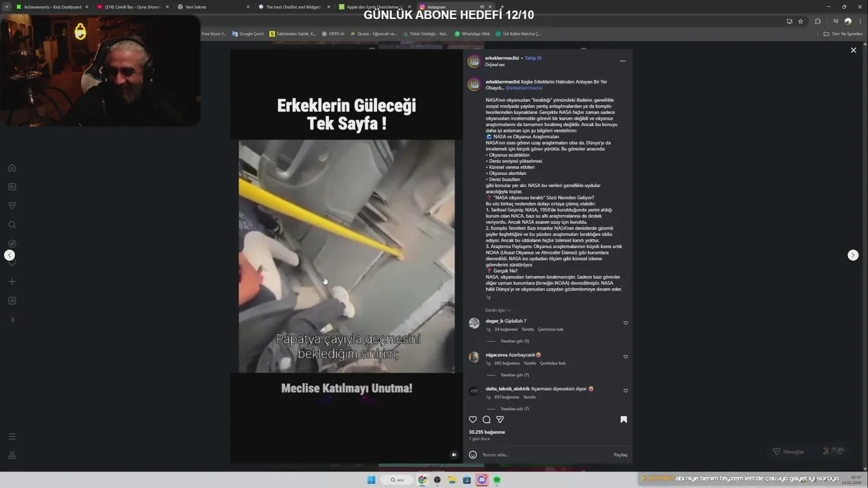Viewport: 868px width, 488px height.
Task: Click the @erkeklermeclisi mention in caption
Action: (x=524, y=88)
